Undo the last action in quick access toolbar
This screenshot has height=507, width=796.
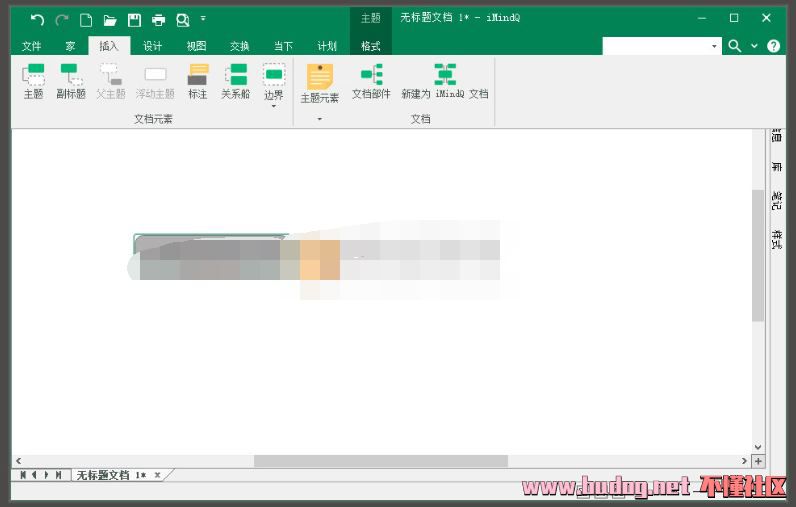tap(37, 20)
